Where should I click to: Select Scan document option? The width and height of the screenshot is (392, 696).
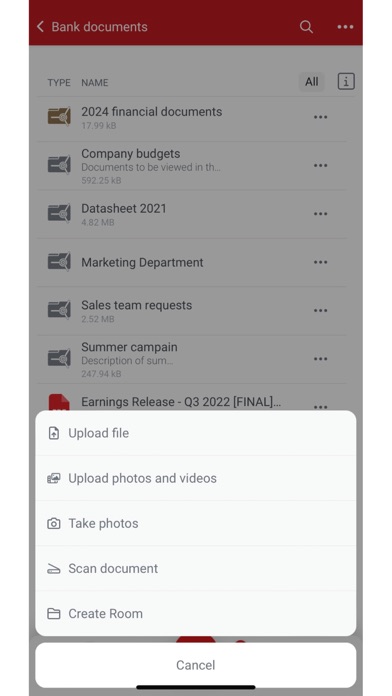(x=196, y=569)
